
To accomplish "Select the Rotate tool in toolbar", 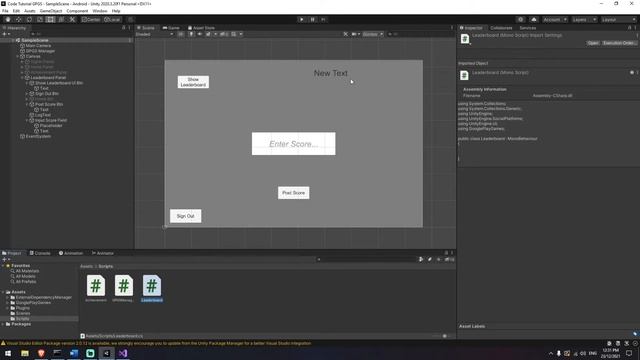I will click(x=29, y=19).
